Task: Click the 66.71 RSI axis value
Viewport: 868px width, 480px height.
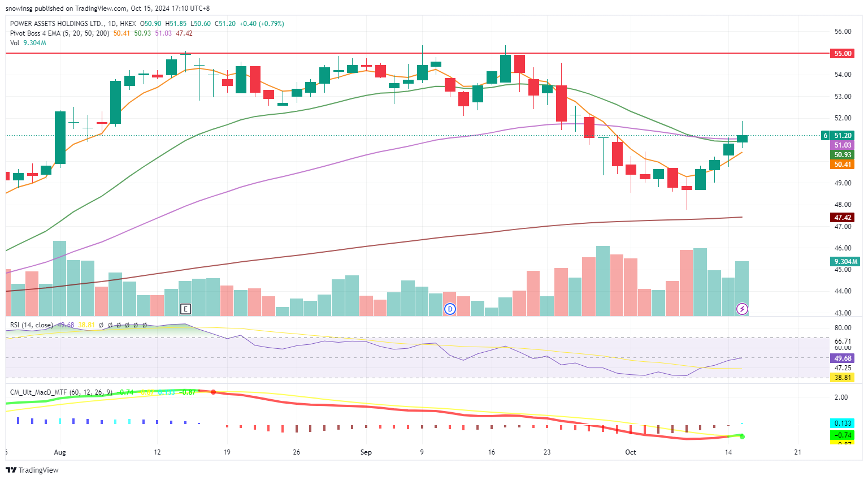Action: point(843,341)
